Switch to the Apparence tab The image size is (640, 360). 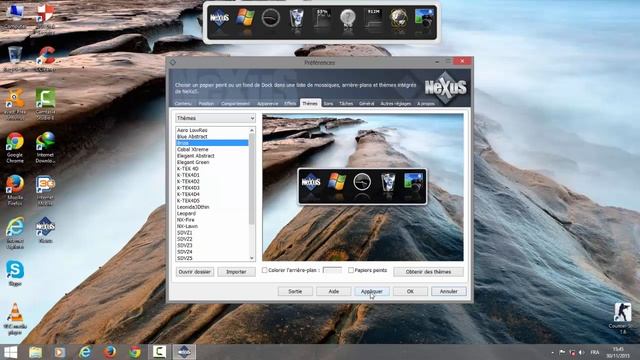(267, 104)
